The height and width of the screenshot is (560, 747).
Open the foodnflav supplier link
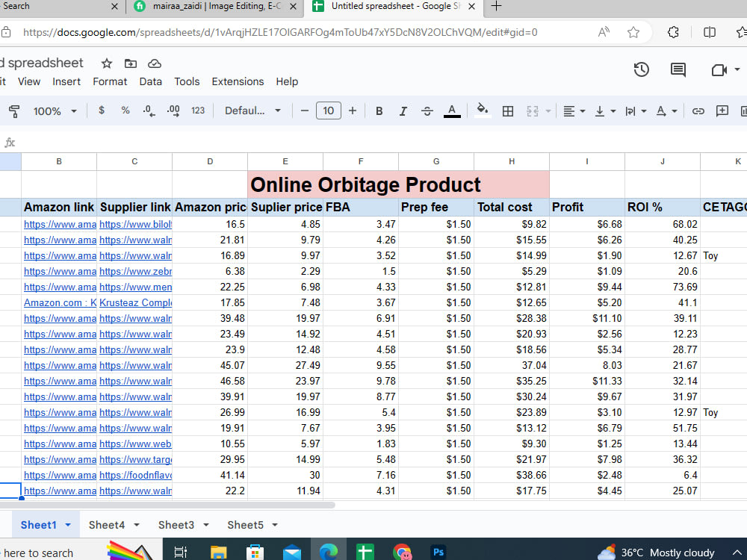136,475
